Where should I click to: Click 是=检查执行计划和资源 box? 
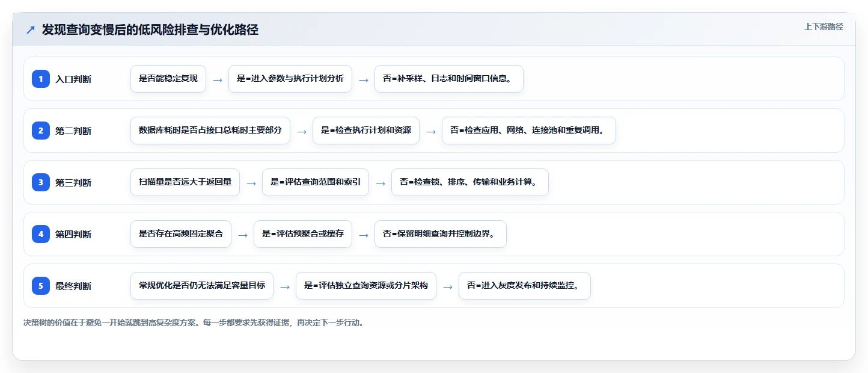366,131
